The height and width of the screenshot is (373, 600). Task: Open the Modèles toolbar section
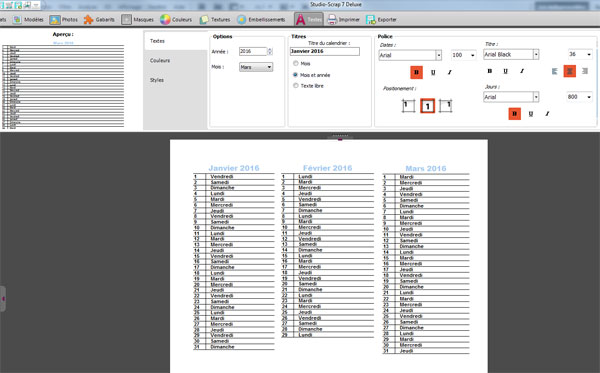pos(28,20)
